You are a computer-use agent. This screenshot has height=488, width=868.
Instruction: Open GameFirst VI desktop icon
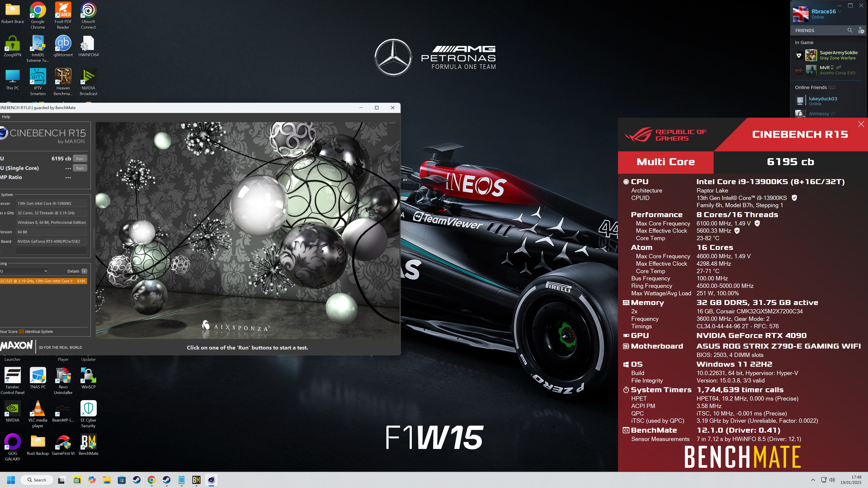coord(63,445)
